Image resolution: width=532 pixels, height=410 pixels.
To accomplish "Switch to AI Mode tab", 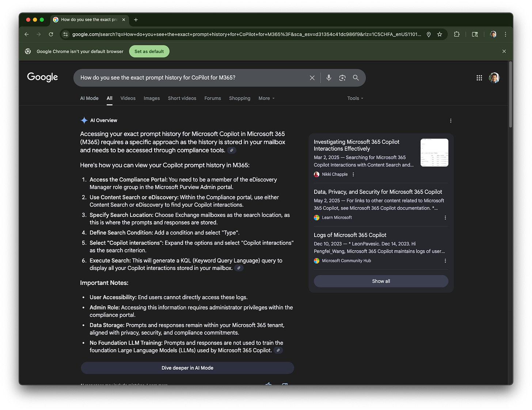I will click(89, 98).
